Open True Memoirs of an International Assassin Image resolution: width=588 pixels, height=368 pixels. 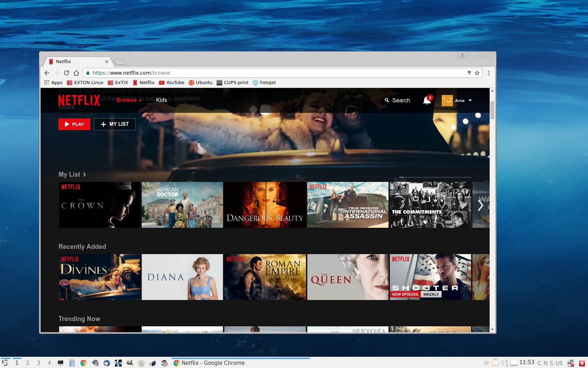tap(348, 205)
